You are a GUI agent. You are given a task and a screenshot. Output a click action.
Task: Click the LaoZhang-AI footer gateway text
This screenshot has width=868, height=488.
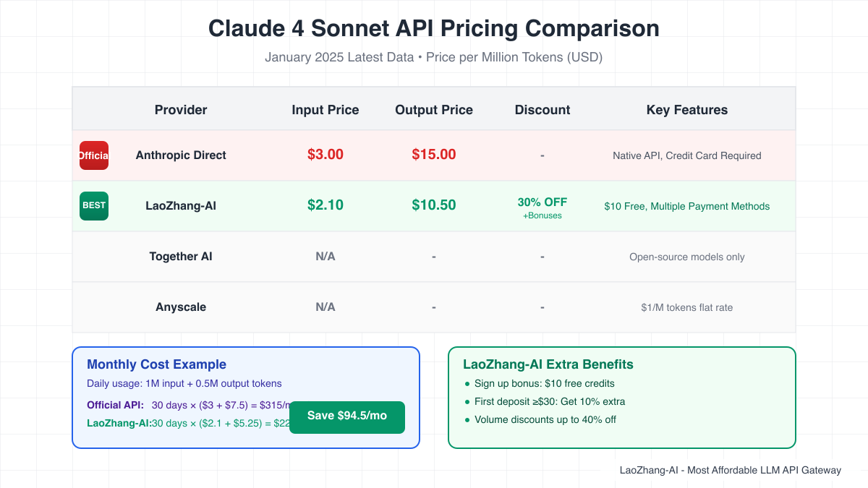point(731,470)
